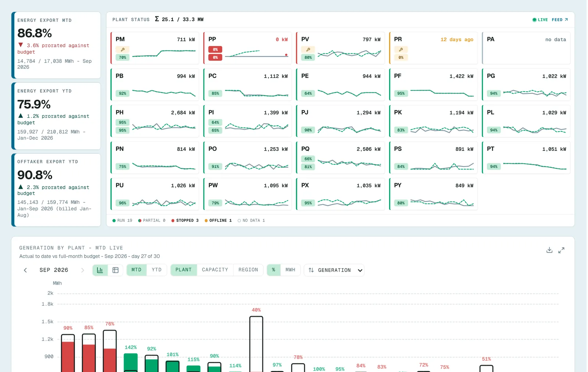Go to previous month before SEP 2026
The image size is (588, 372).
(25, 270)
